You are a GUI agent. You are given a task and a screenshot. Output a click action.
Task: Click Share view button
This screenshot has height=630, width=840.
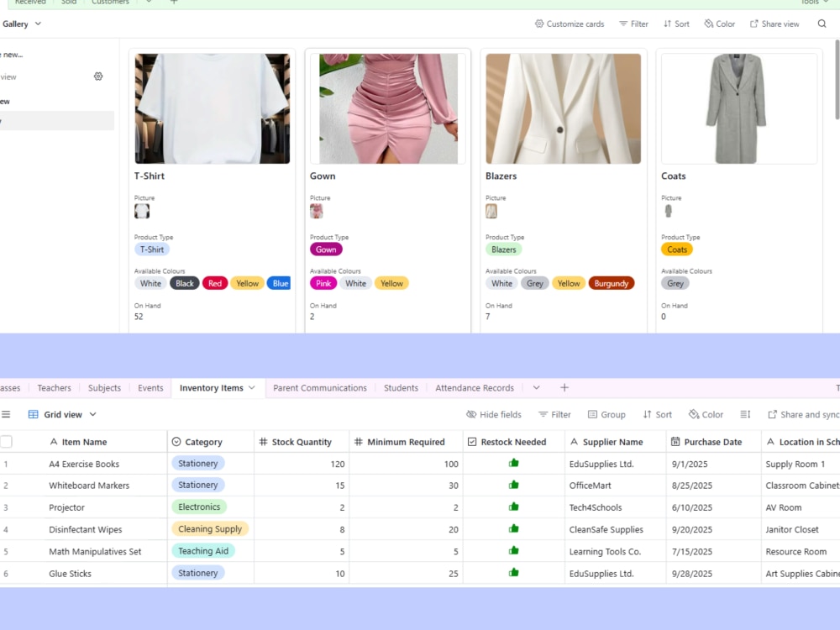click(774, 24)
